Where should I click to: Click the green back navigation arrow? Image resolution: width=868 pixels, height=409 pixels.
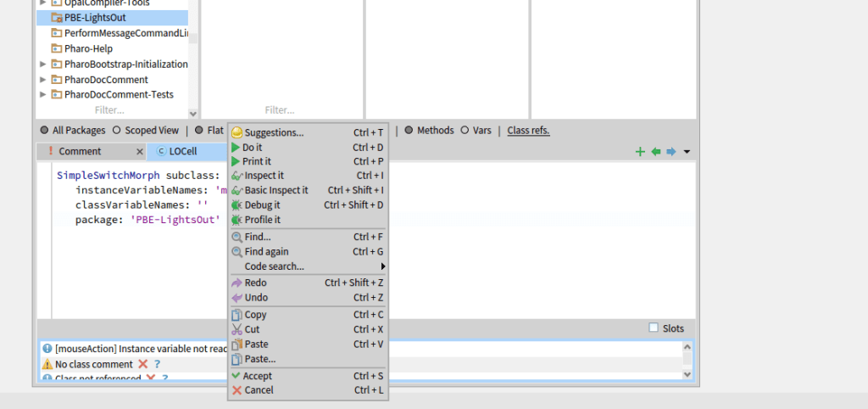point(655,152)
